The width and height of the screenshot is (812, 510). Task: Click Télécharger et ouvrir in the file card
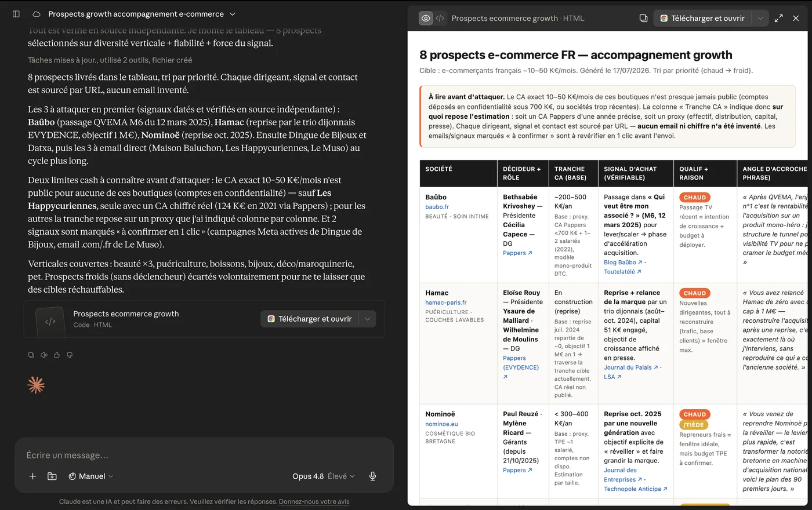click(310, 319)
